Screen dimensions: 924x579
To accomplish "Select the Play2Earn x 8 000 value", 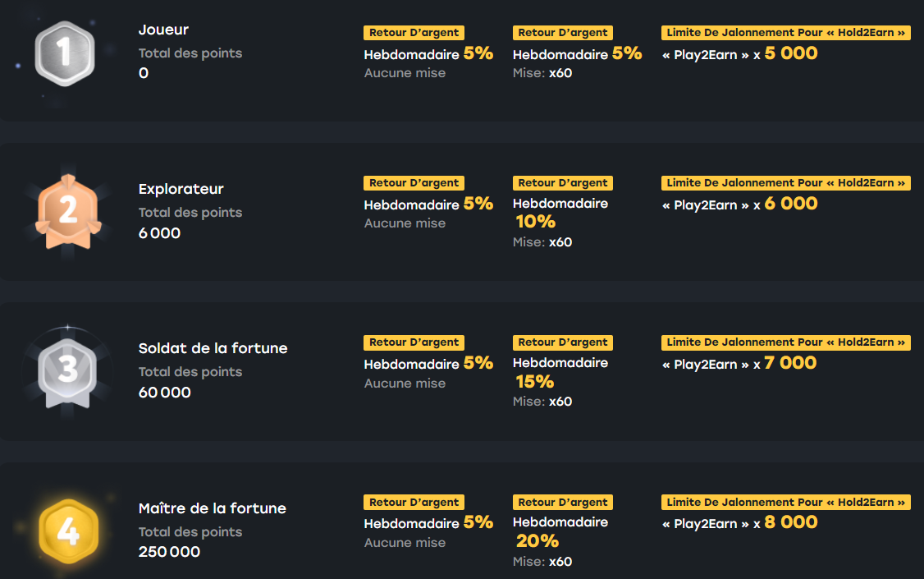I will tap(739, 522).
